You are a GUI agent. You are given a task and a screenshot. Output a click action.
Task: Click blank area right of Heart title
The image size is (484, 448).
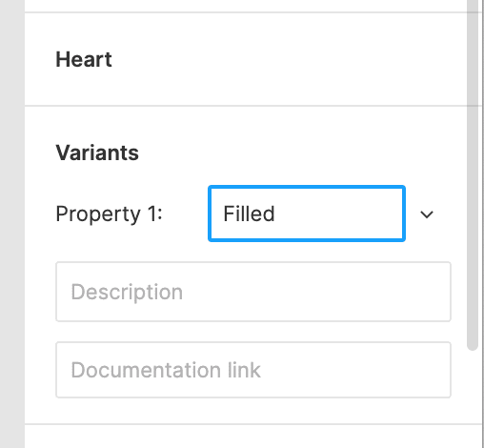click(x=286, y=60)
